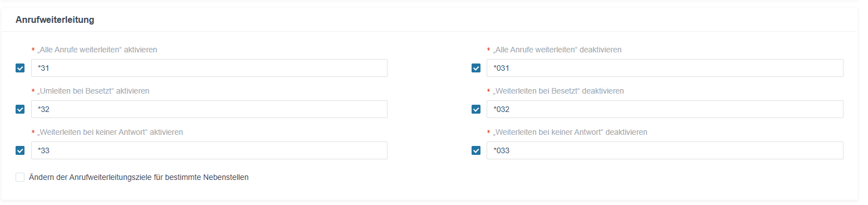Enable 'Ändern der Anrufweiterleitungsziele' checkbox
This screenshot has width=868, height=205.
pos(20,177)
